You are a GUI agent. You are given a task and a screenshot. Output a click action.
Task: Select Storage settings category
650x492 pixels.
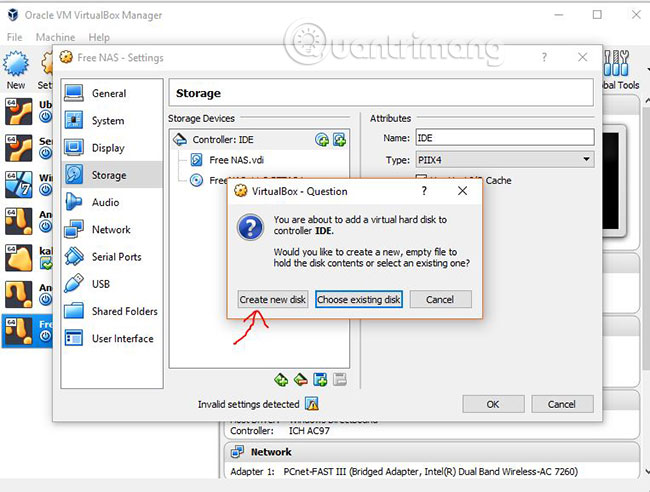(x=112, y=175)
